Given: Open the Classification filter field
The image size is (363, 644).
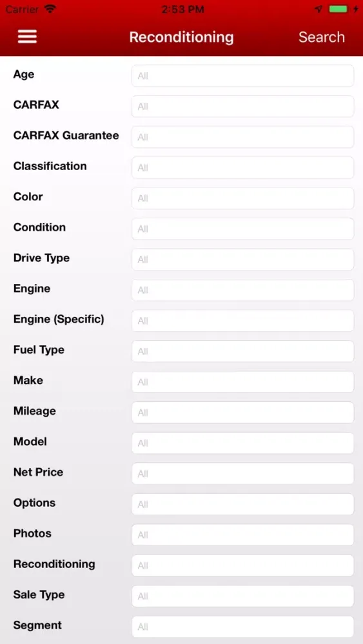Looking at the screenshot, I should click(242, 167).
